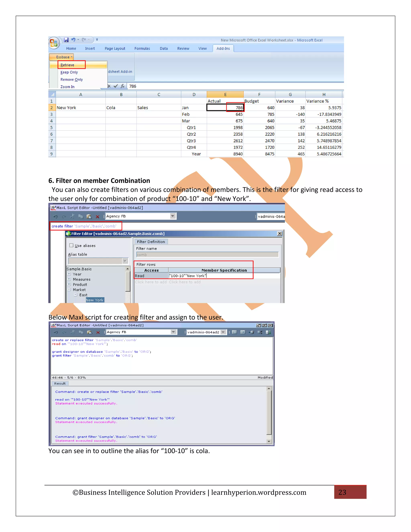Click undo in Filter Editor's MaxL toolbar
411x532 pixels.
point(56,216)
